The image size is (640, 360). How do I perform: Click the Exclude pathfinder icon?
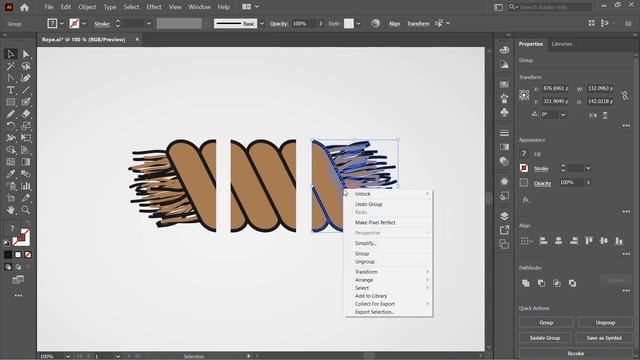point(572,283)
